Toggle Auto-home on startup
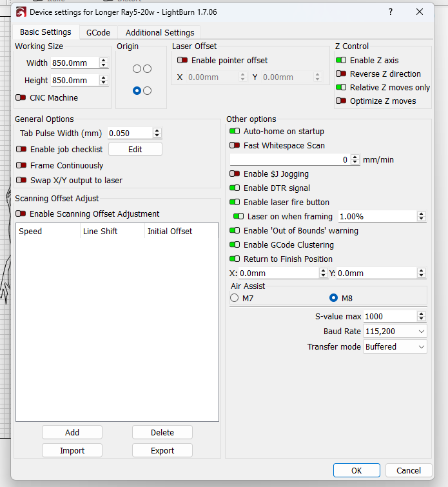 tap(235, 131)
